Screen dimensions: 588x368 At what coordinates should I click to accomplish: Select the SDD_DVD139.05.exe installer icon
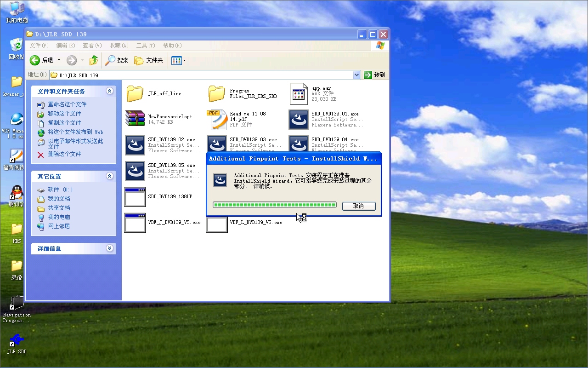pos(135,171)
